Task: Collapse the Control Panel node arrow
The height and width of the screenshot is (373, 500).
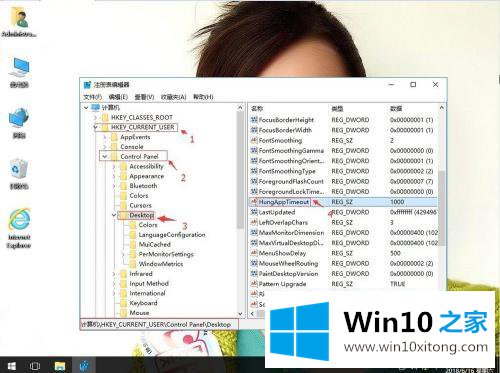Action: click(x=105, y=156)
